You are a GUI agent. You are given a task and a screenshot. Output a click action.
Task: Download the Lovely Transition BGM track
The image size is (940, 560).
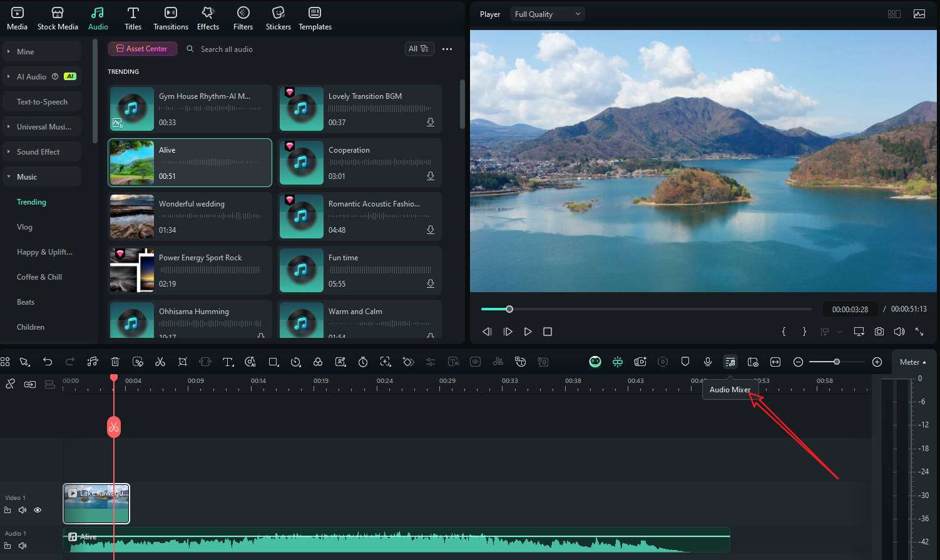(x=431, y=123)
